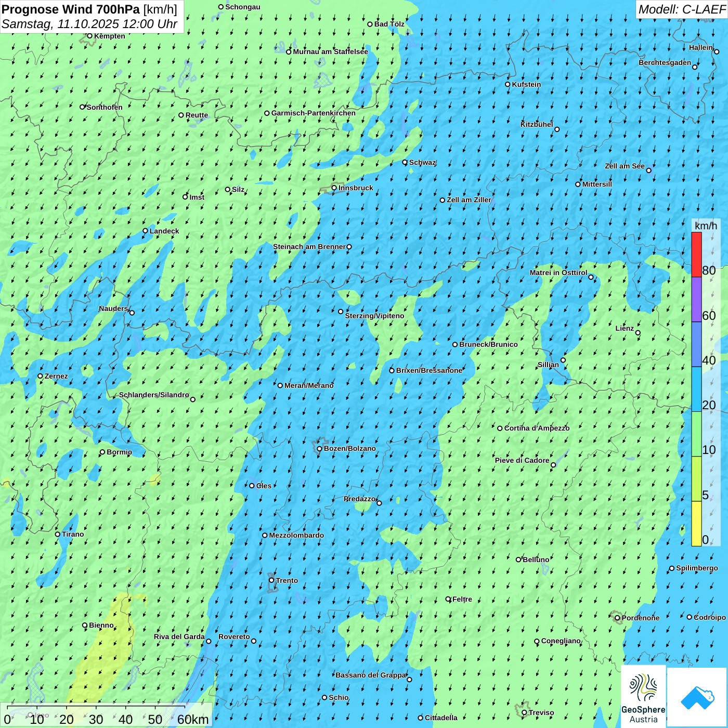Click the red segment of the color scale
Image resolution: width=728 pixels, height=728 pixels.
pos(696,254)
